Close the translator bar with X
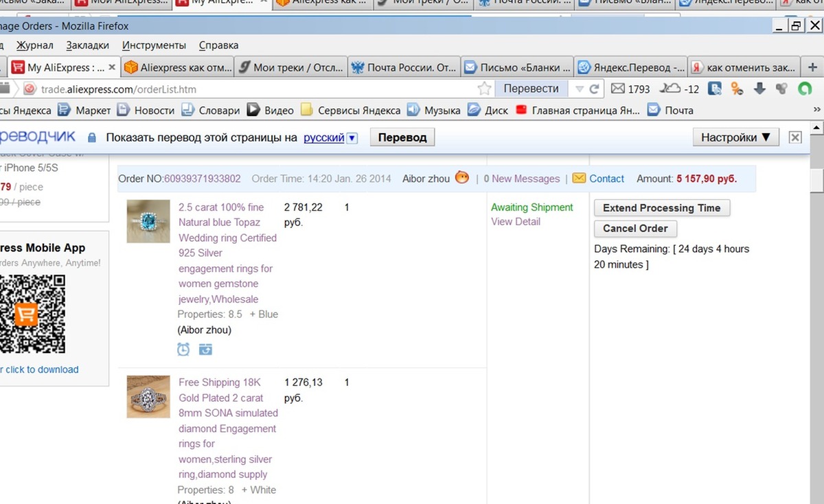 pos(795,137)
